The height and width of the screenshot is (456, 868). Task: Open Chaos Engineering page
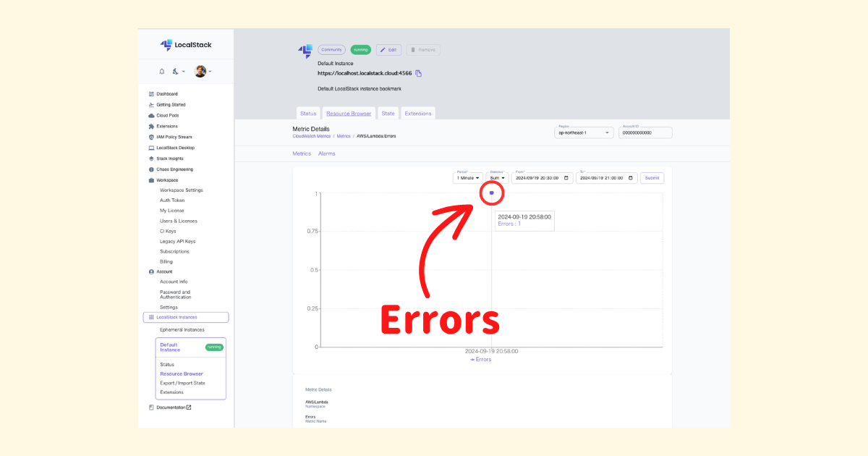coord(174,169)
